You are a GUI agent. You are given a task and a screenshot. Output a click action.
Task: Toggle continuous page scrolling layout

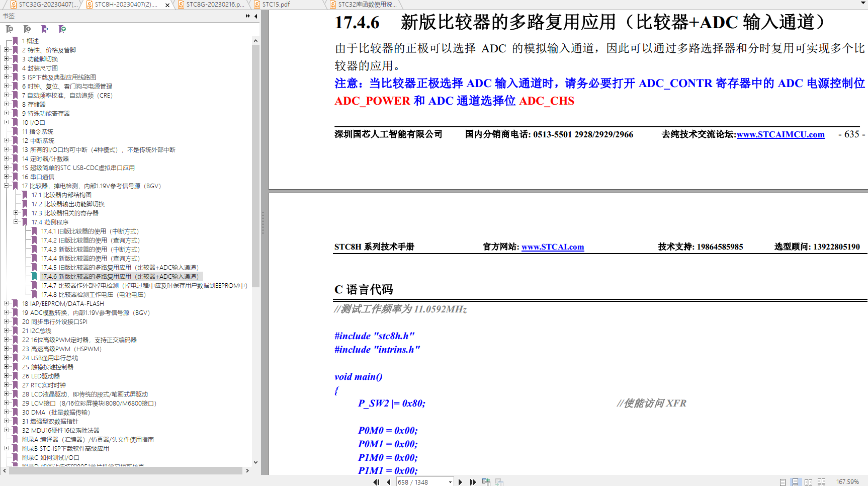tap(795, 482)
